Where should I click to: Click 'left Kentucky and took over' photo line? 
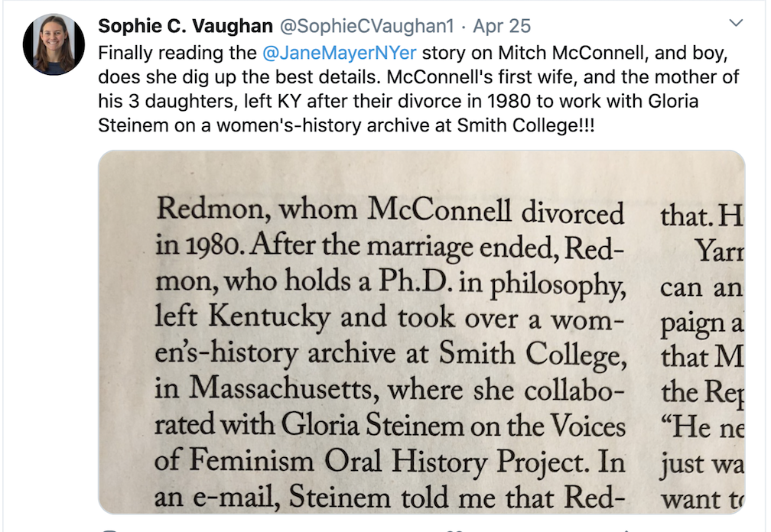389,319
